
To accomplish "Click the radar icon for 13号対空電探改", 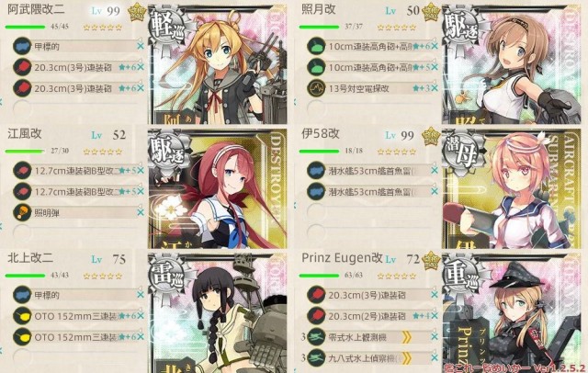I will (316, 88).
